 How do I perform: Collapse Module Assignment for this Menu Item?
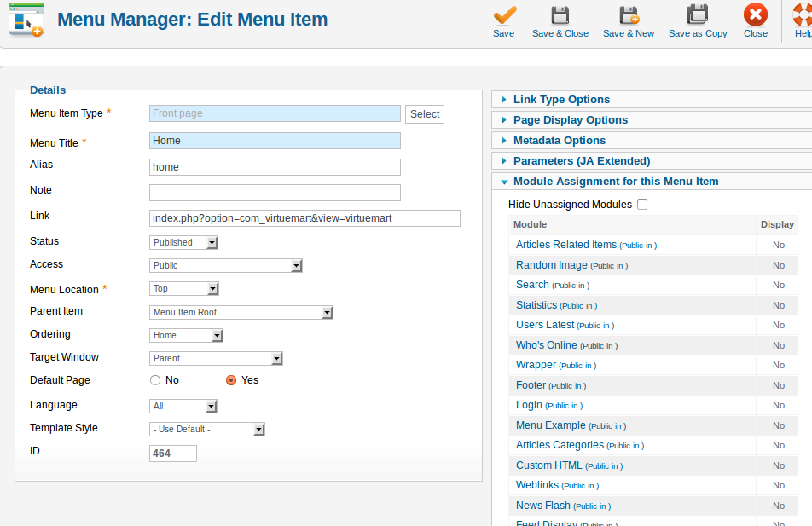(x=615, y=182)
